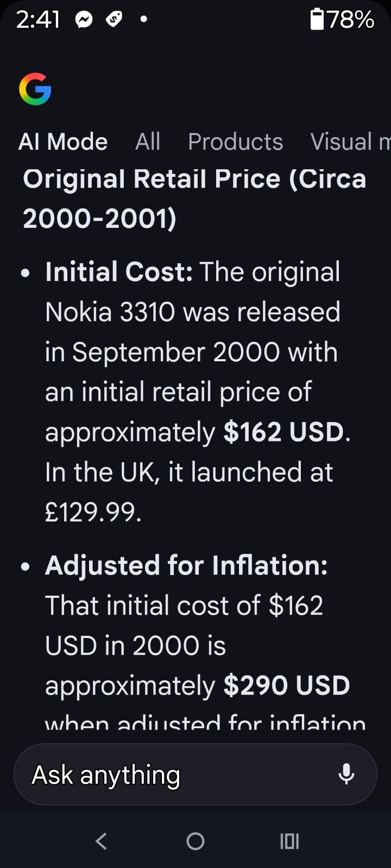Tap the 2:41 clock in status bar
This screenshot has width=391, height=868.
click(x=38, y=20)
